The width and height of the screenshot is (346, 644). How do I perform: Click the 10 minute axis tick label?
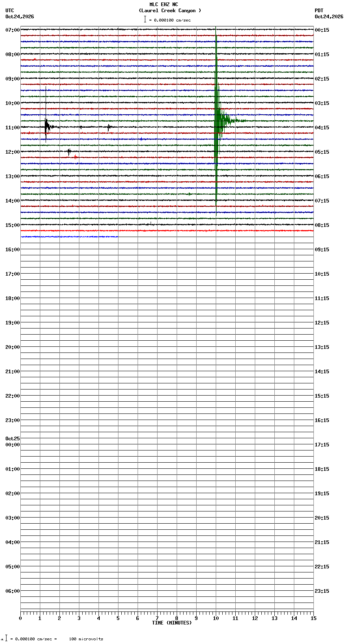pyautogui.click(x=216, y=618)
